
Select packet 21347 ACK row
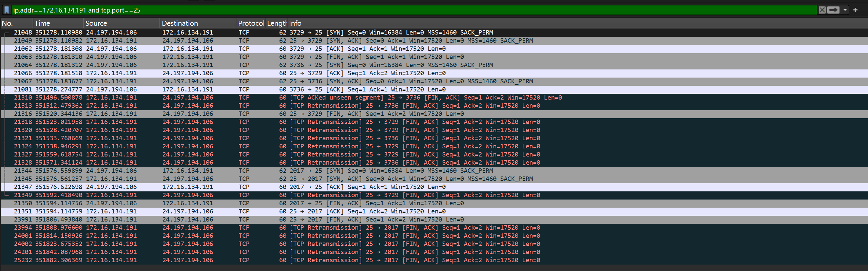(x=434, y=187)
